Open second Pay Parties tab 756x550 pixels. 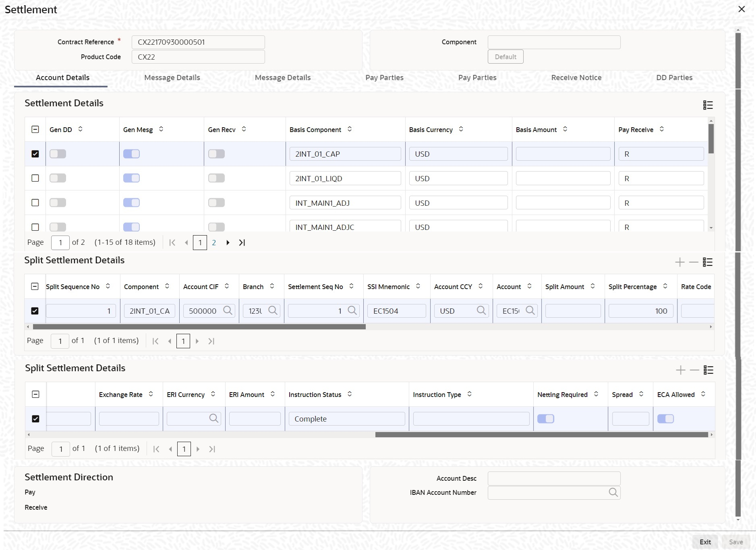[478, 78]
